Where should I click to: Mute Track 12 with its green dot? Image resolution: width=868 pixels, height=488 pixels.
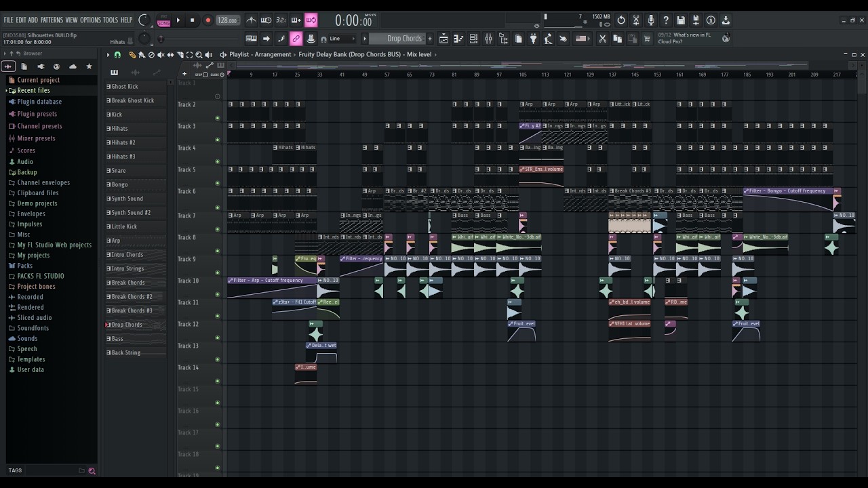click(x=217, y=338)
